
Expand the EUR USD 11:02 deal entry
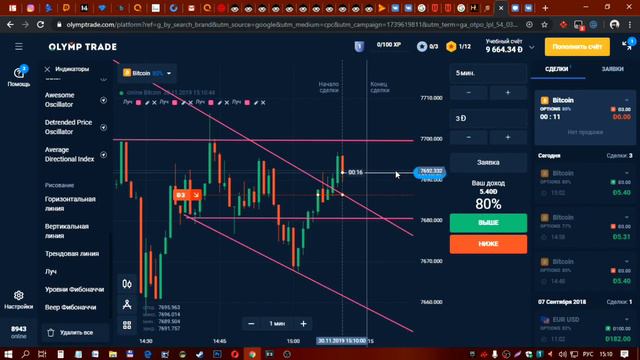[x=627, y=320]
